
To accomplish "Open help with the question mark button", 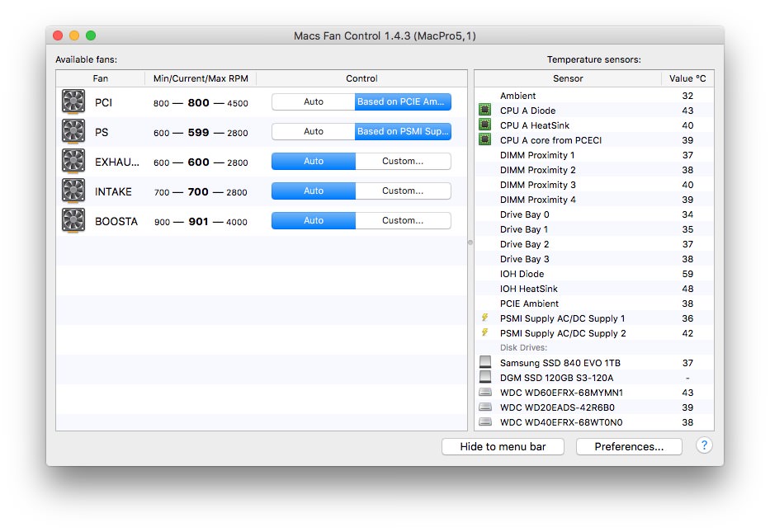I will pyautogui.click(x=704, y=445).
